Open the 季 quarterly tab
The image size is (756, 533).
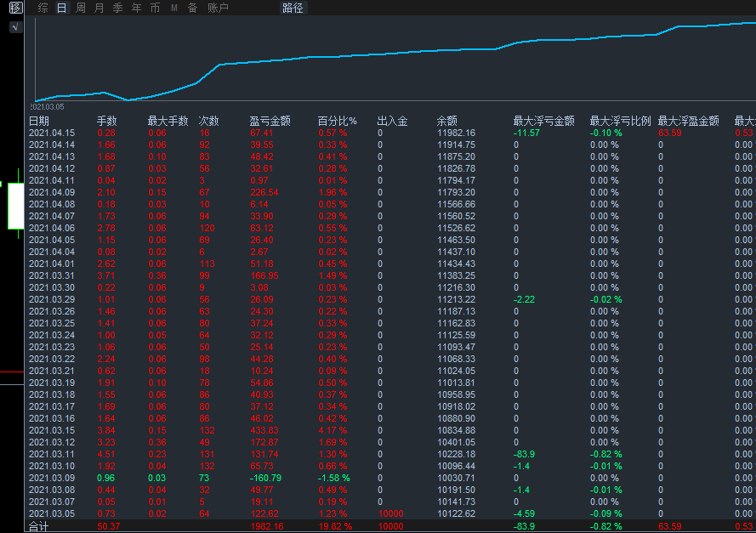click(117, 8)
